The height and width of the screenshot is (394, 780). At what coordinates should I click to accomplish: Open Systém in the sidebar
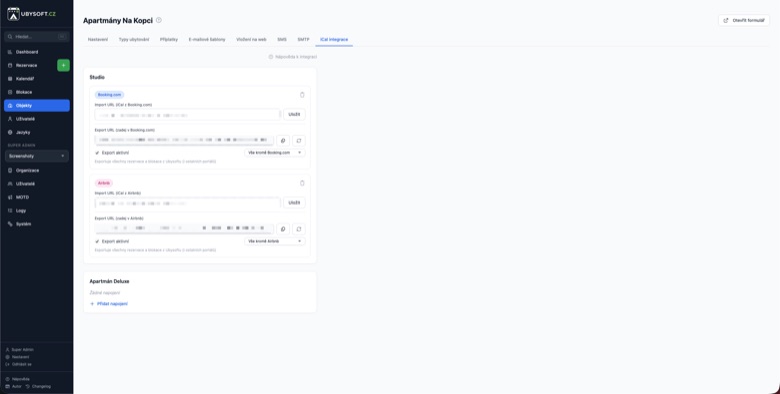pyautogui.click(x=36, y=224)
